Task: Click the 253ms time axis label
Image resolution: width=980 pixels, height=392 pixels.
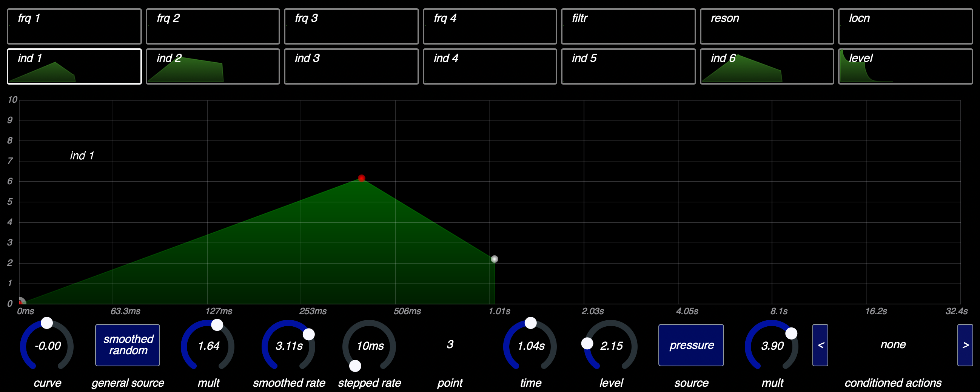Action: [313, 311]
